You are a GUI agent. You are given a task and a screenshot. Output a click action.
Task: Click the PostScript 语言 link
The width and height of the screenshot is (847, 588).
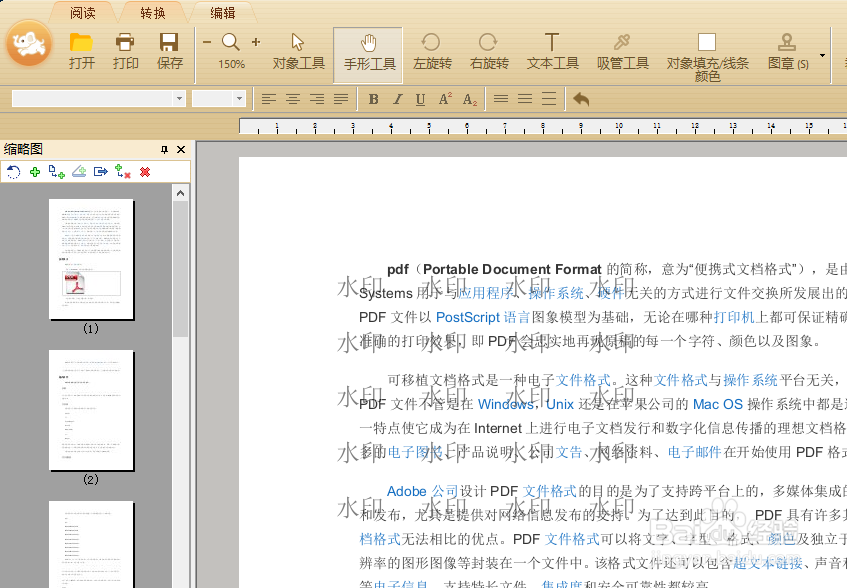click(483, 317)
